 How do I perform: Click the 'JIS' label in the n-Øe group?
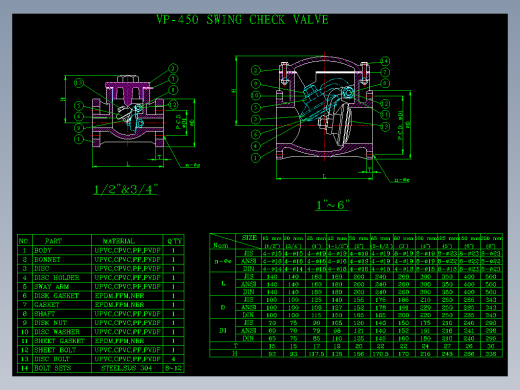(249, 253)
